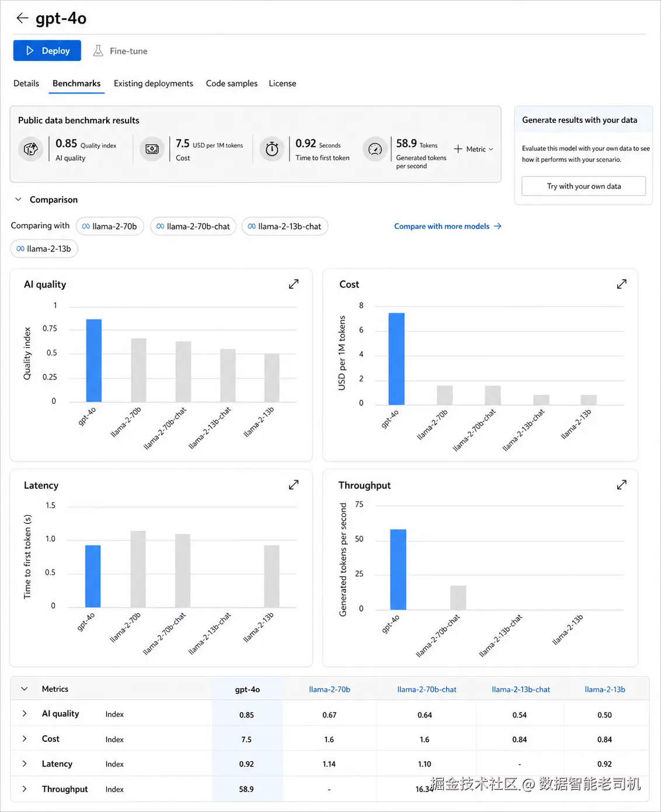Expand the Cost chart
661x812 pixels.
[x=622, y=284]
